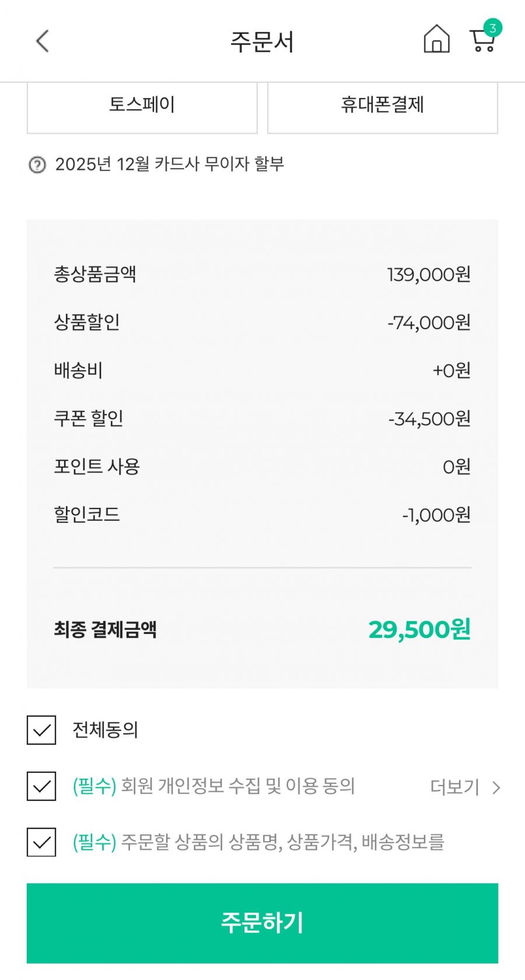Tap the 포인트 사용 row label
This screenshot has height=980, width=525.
(97, 466)
